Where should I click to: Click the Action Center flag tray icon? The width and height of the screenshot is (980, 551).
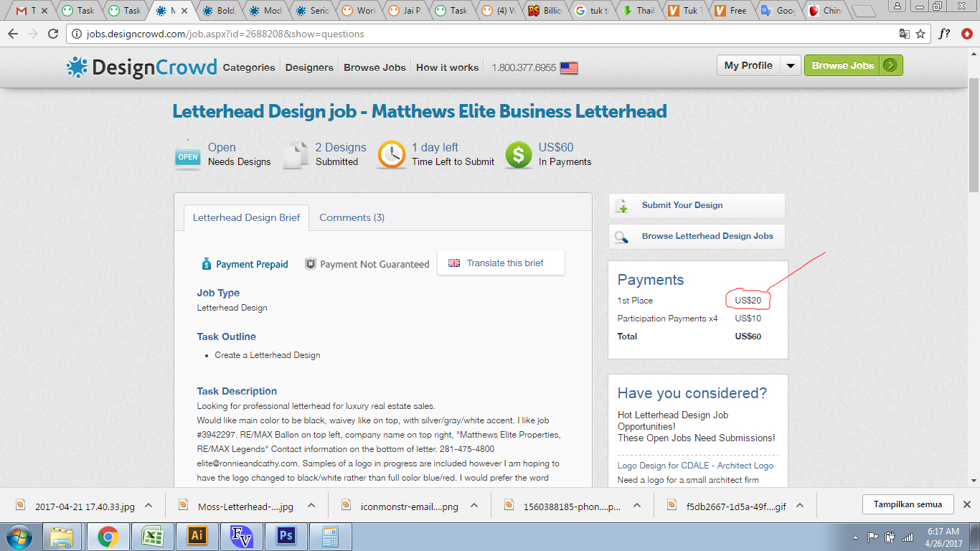pos(873,537)
